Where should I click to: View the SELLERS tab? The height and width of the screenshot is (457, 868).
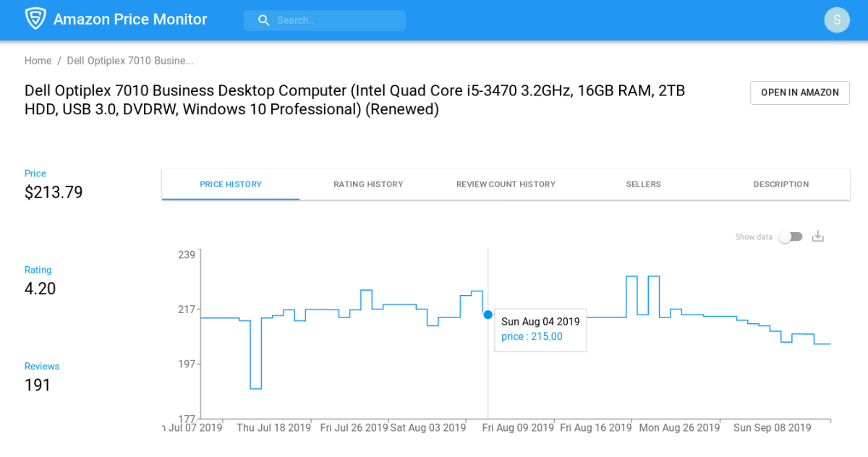point(643,184)
